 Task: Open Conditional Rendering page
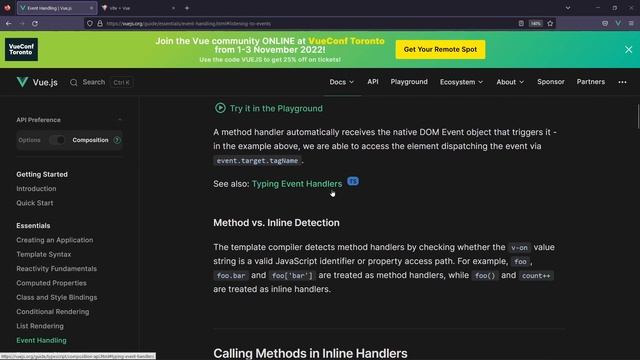pyautogui.click(x=53, y=311)
